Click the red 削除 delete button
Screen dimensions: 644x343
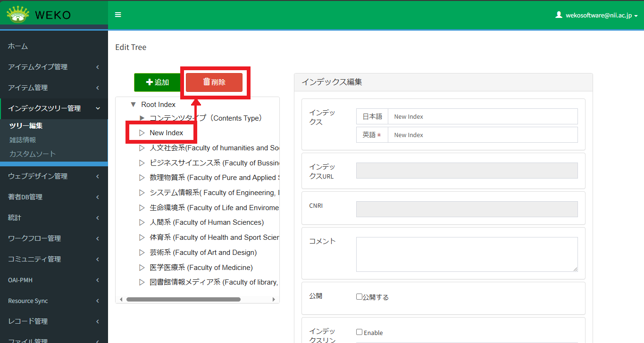pos(214,82)
